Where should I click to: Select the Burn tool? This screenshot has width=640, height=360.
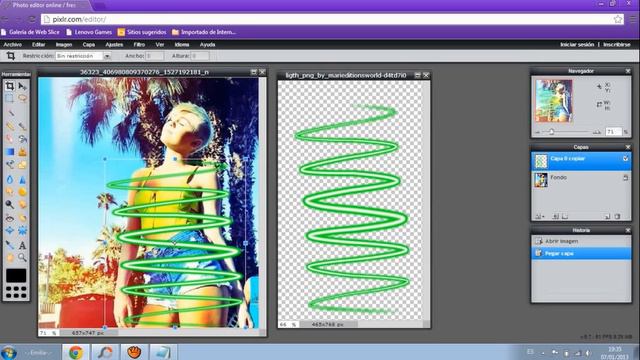22,204
